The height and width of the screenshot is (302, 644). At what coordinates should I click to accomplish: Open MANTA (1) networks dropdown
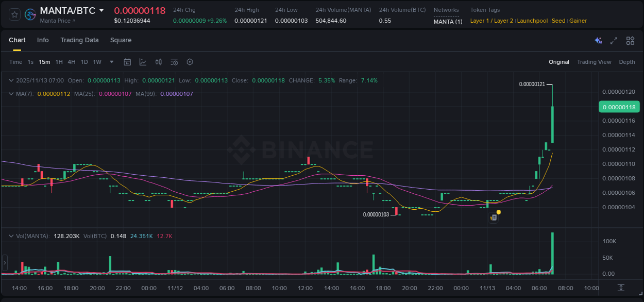(447, 21)
